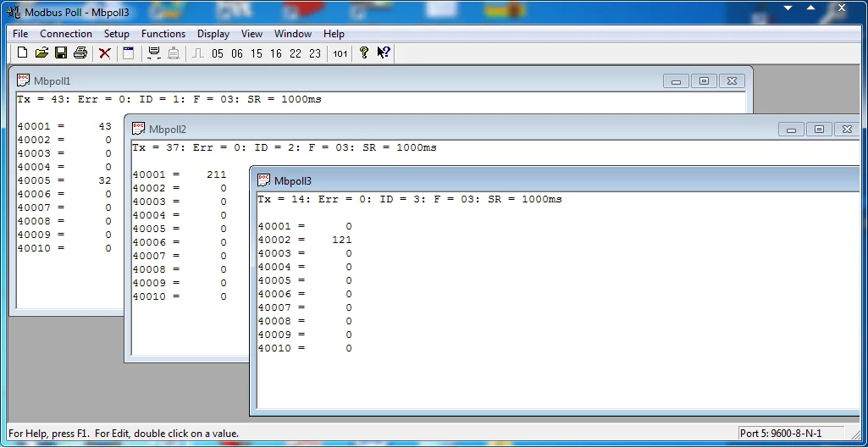Click Mbpoll3 register 40005 row
This screenshot has width=868, height=448.
click(305, 280)
